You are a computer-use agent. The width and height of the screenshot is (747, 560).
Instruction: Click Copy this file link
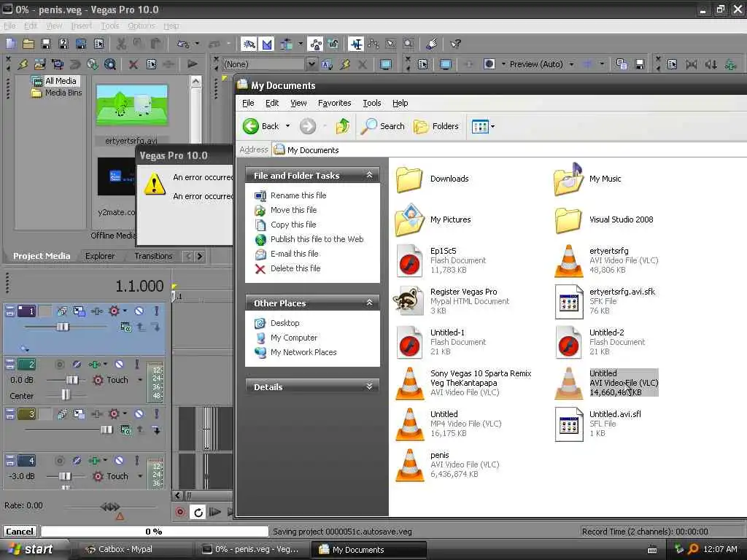pos(293,225)
